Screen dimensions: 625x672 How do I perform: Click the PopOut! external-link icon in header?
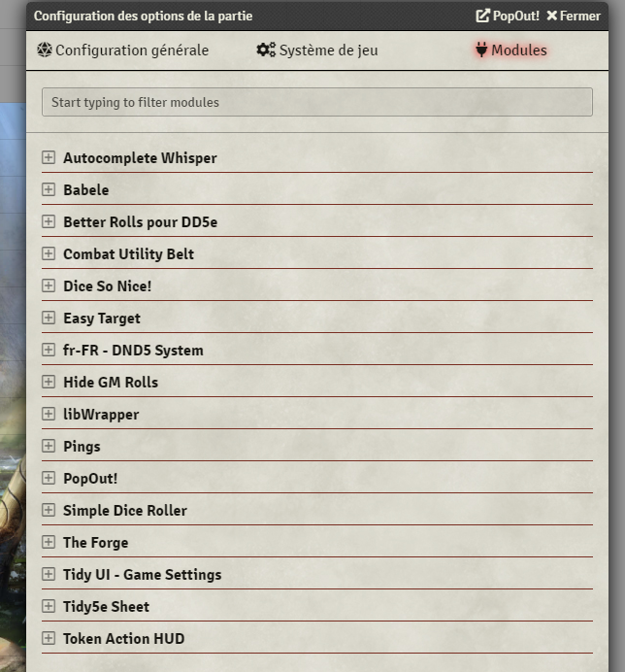point(482,16)
